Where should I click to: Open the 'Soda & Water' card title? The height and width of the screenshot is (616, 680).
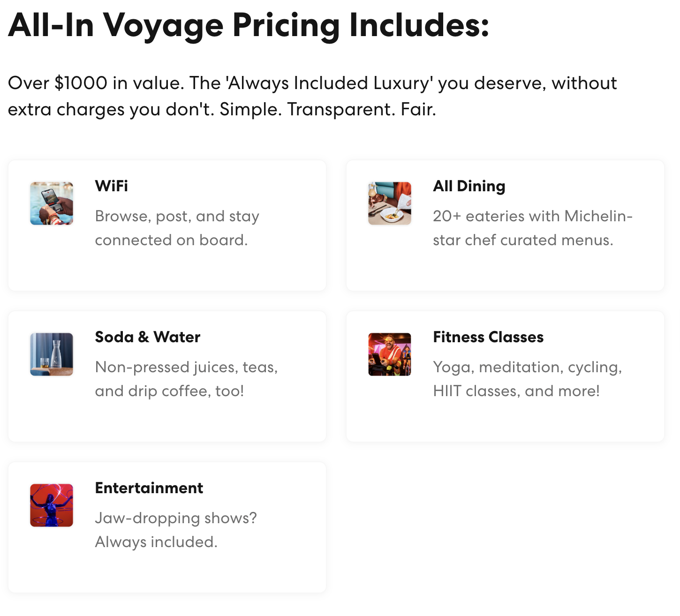point(148,337)
